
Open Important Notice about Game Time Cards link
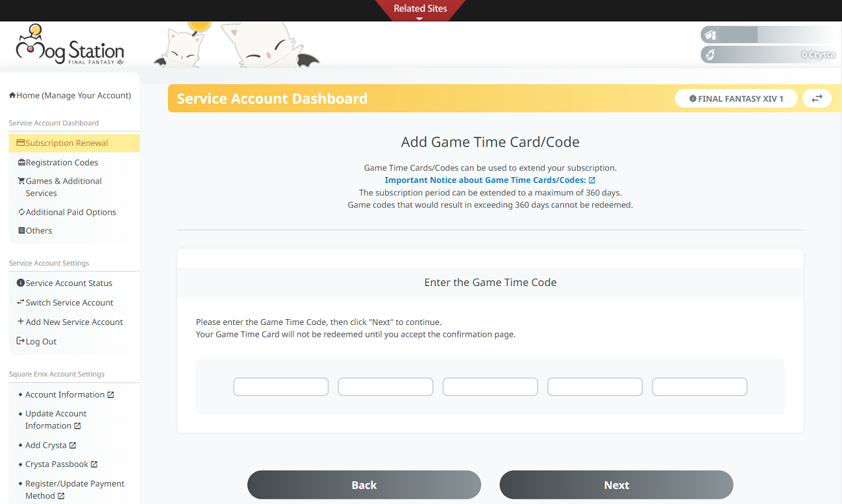(485, 180)
